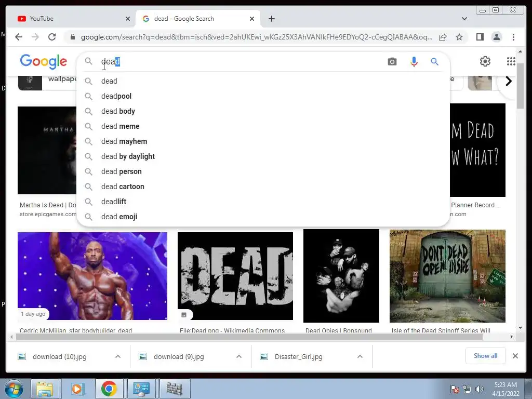The height and width of the screenshot is (399, 532).
Task: Show more related chips with right arrow
Action: coord(508,81)
